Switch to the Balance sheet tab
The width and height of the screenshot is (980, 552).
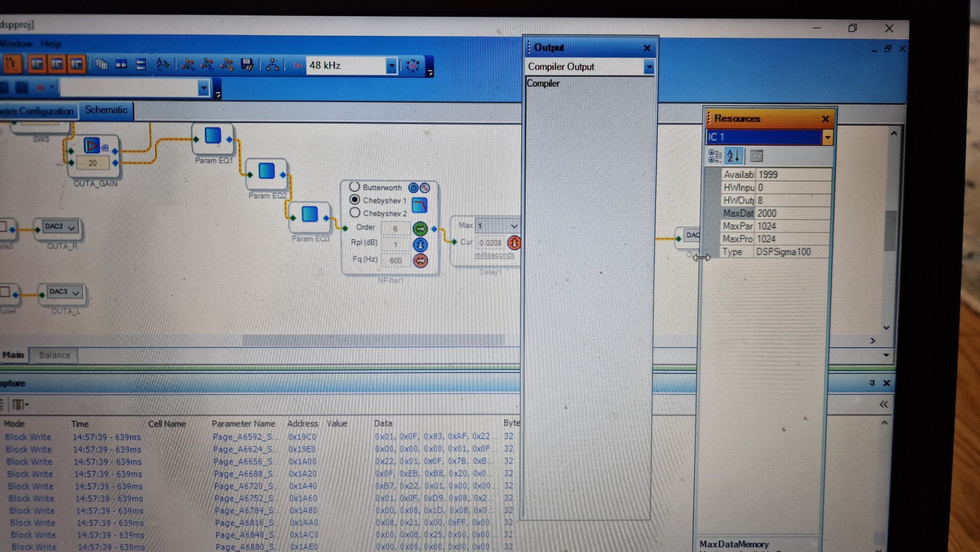(54, 355)
